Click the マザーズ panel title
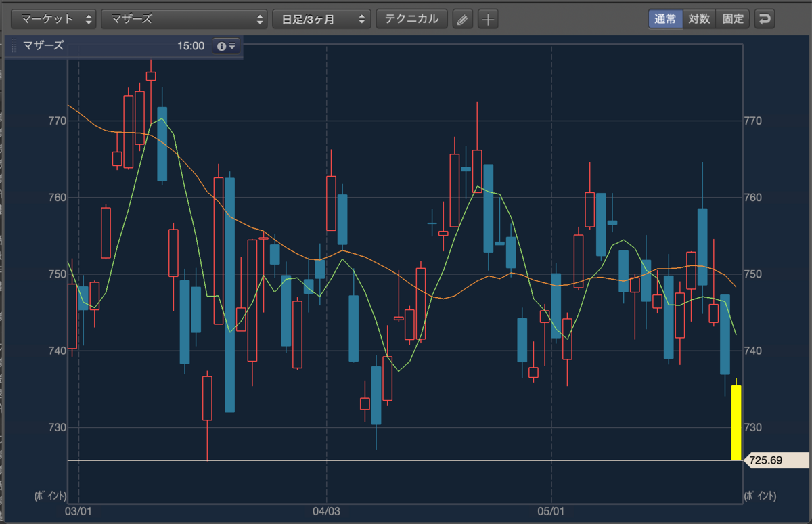Screen dimensions: 812x524 point(43,45)
